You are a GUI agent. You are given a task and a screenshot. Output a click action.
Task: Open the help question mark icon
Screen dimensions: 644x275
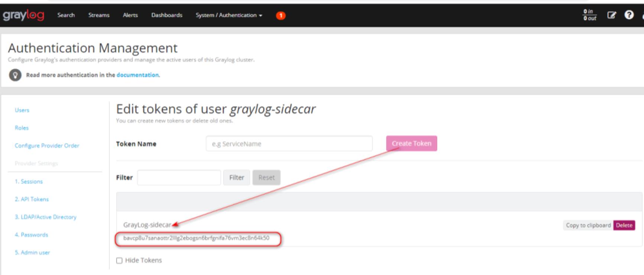629,15
